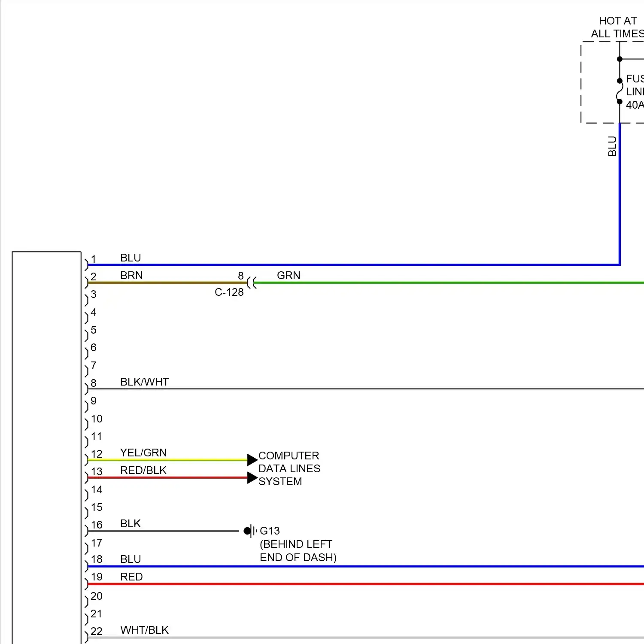
Task: Click the fusible link symbol in dashed box
Action: (x=620, y=91)
